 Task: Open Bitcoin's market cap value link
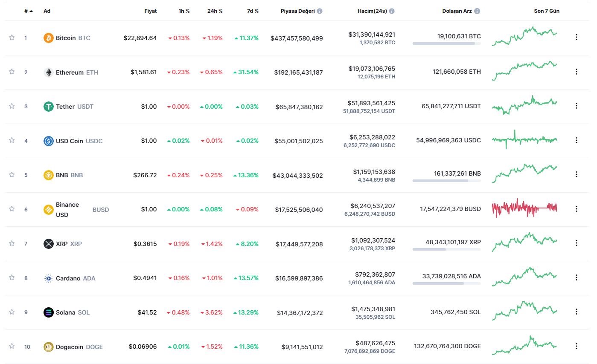297,38
